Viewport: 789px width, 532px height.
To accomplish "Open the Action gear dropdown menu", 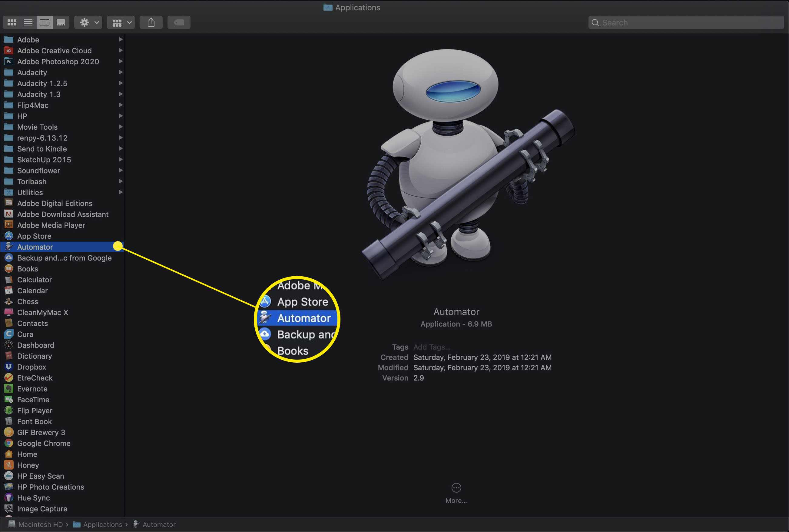I will coord(88,22).
